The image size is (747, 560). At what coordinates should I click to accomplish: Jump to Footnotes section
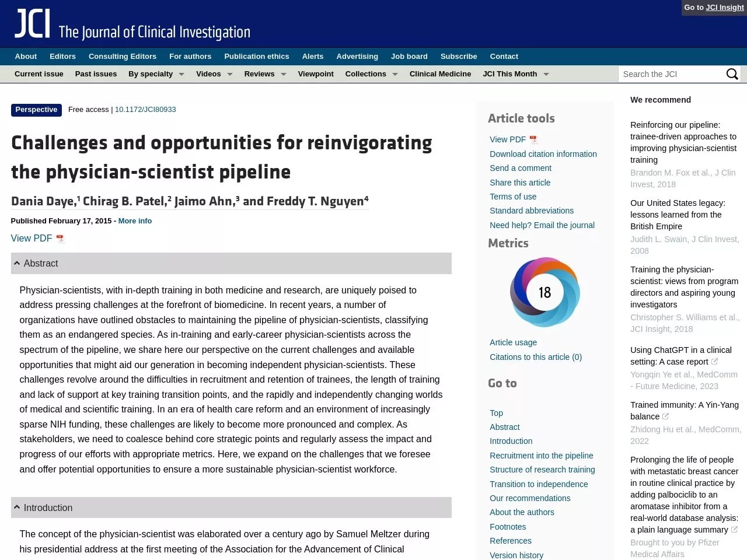tap(508, 527)
